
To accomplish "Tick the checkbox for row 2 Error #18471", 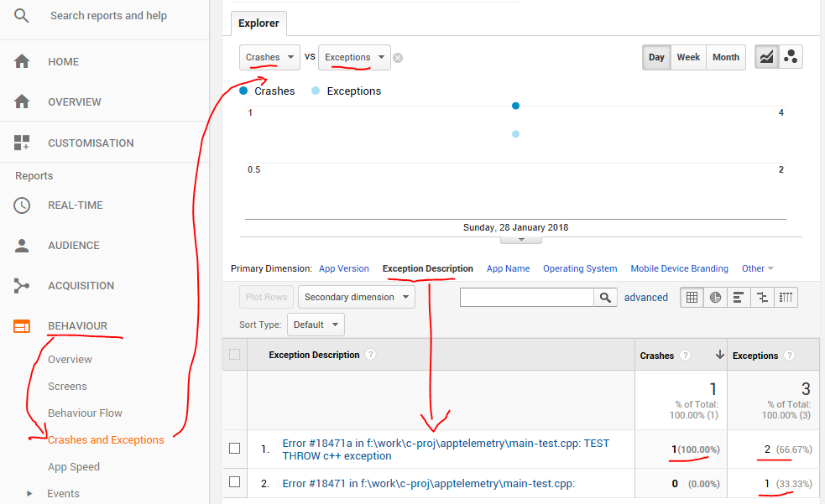I will [x=235, y=482].
